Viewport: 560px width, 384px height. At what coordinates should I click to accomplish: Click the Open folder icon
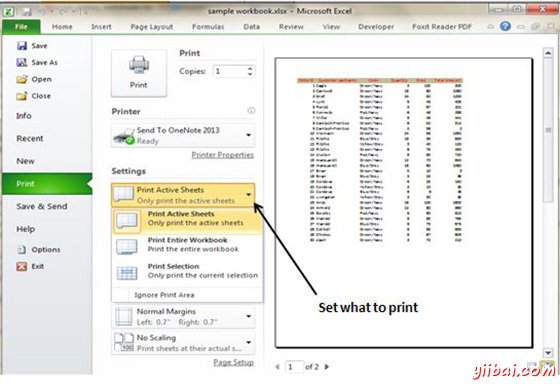point(22,79)
